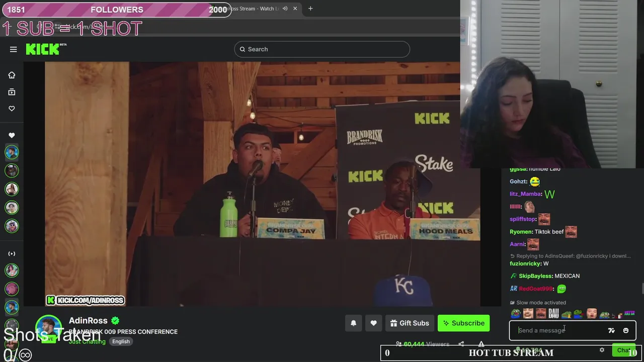The width and height of the screenshot is (644, 362).
Task: Open first followed channel avatar under filled heart
Action: 12,152
